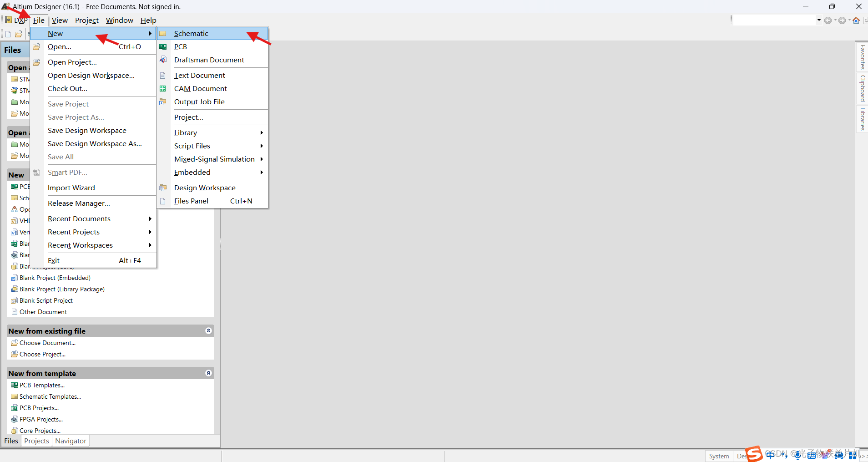
Task: Switch to the Projects tab
Action: tap(36, 441)
